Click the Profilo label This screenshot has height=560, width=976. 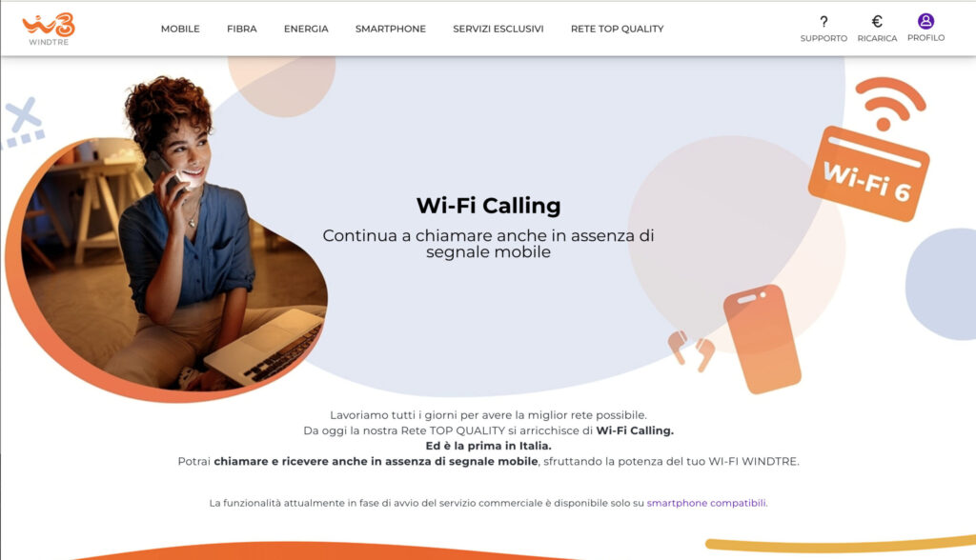[925, 37]
